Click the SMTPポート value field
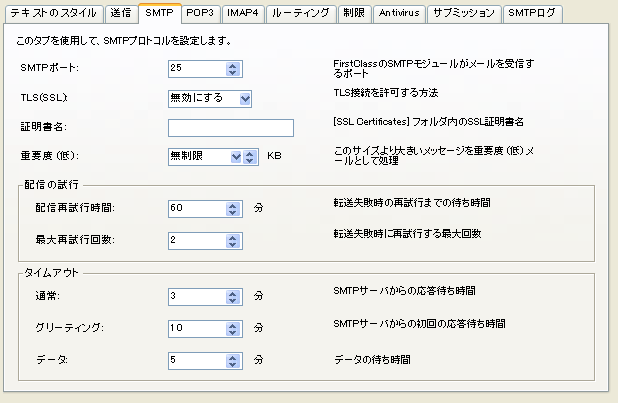 [x=197, y=69]
